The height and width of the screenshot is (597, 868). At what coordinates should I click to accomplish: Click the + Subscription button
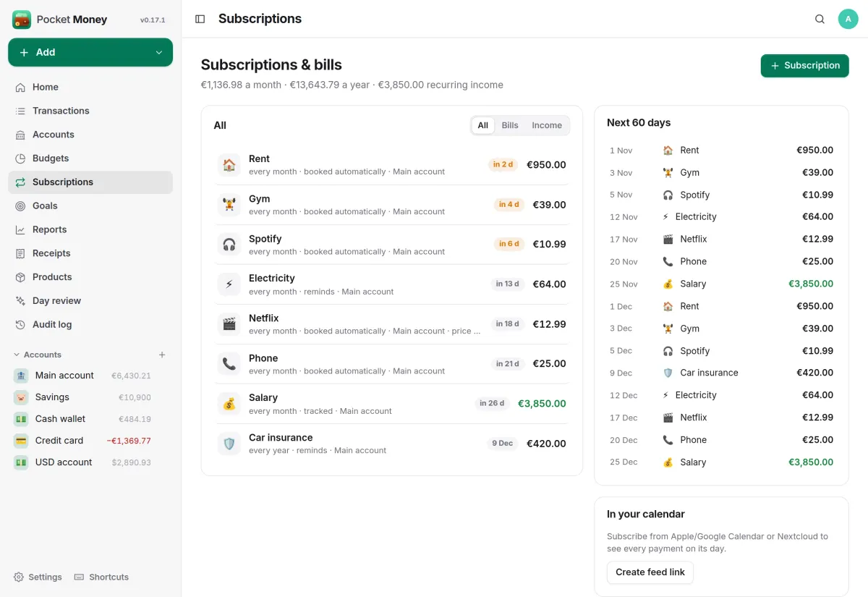(x=804, y=65)
